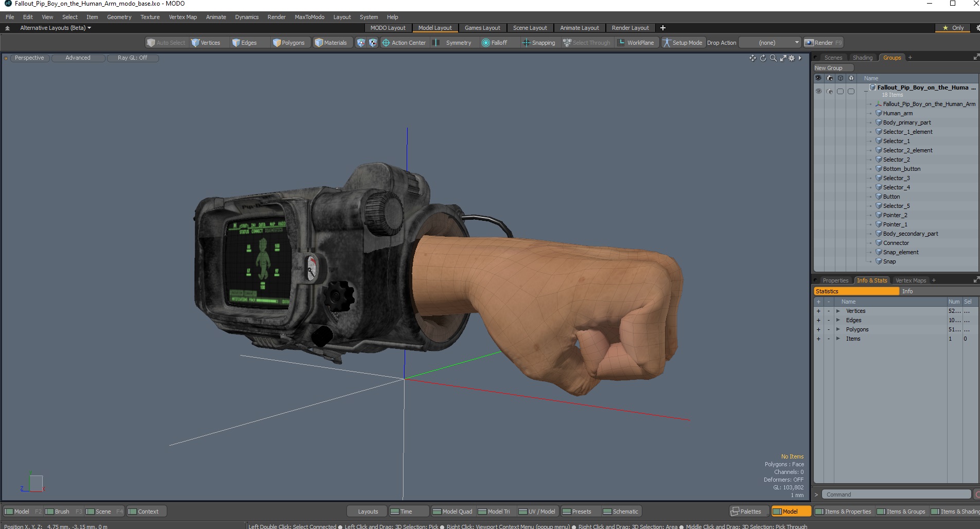Click the viewport rotate icon
Screen dimensions: 980x529
click(x=763, y=58)
